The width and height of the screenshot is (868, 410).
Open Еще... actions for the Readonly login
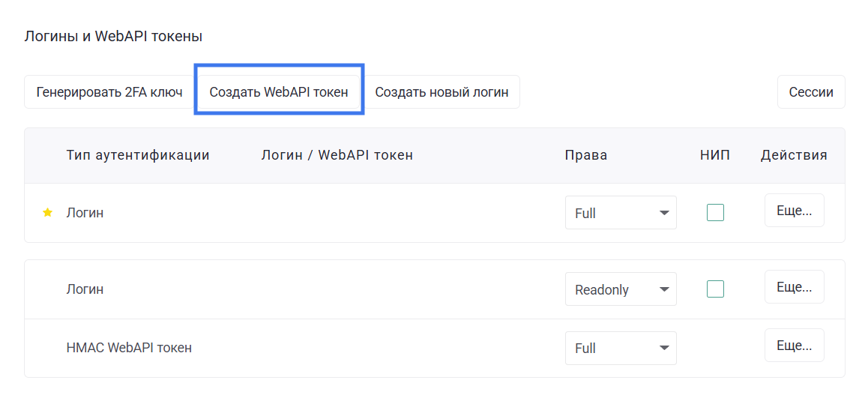(x=794, y=286)
